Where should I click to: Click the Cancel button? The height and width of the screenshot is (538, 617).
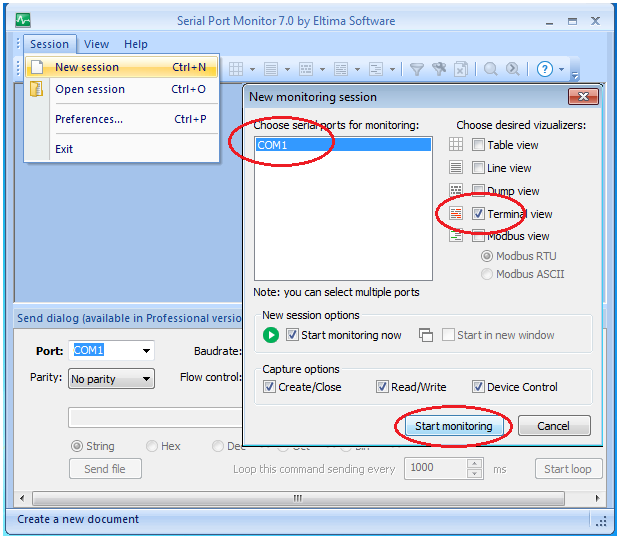(x=554, y=426)
